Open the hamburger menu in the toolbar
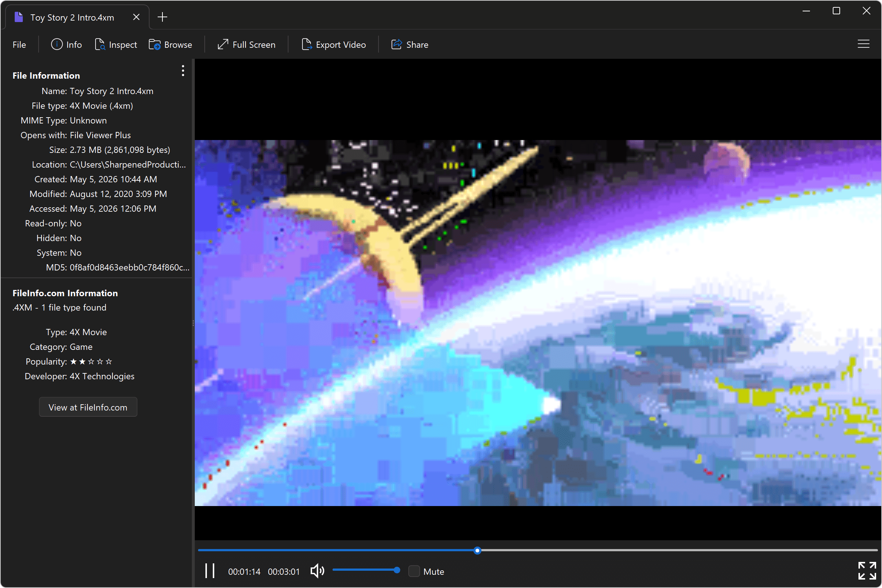882x588 pixels. (863, 44)
